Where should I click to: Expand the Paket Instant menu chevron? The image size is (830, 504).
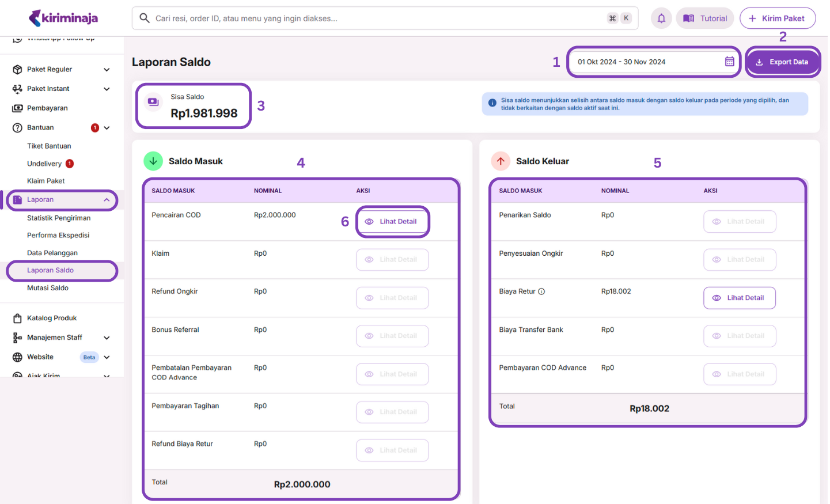point(107,89)
